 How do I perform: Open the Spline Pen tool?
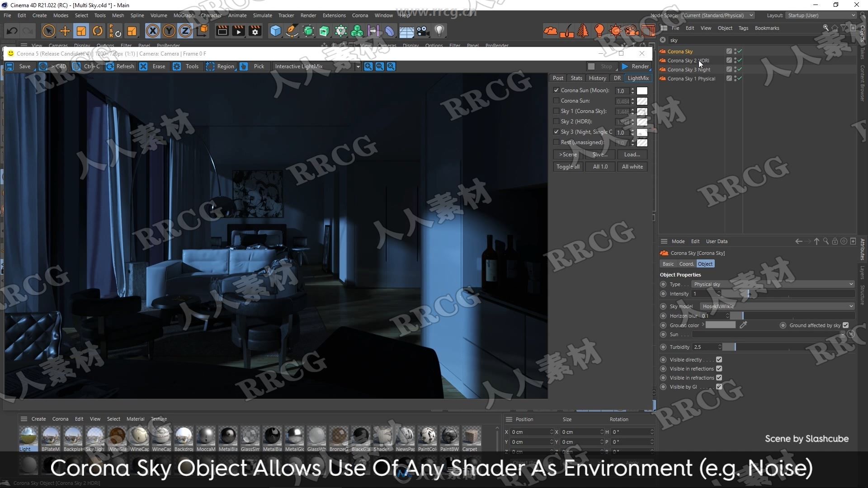tap(292, 31)
